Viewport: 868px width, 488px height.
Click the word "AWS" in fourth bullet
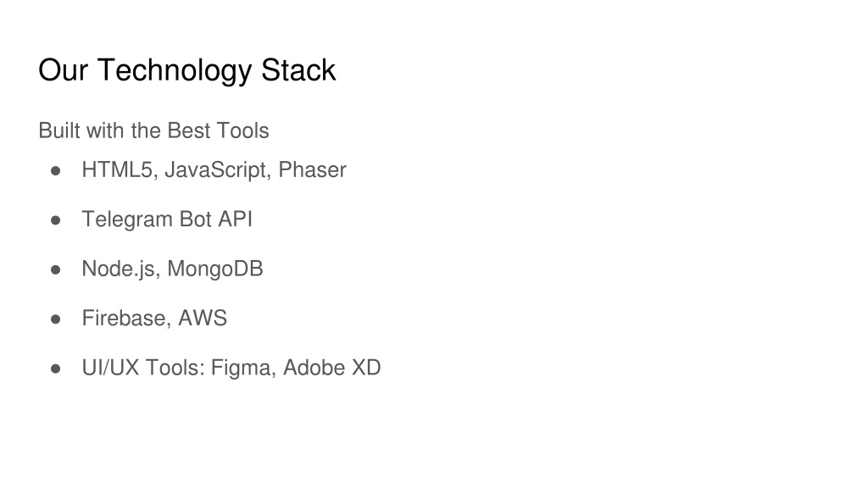click(203, 319)
